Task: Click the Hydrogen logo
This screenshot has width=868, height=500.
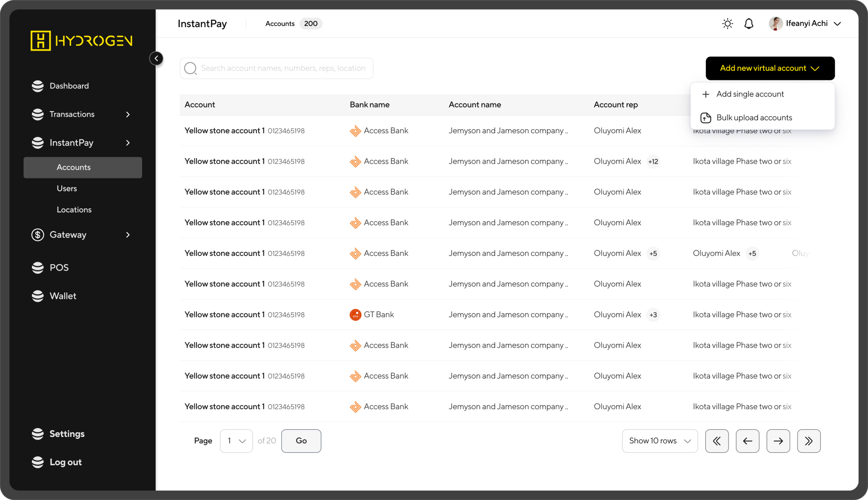Action: [x=81, y=41]
